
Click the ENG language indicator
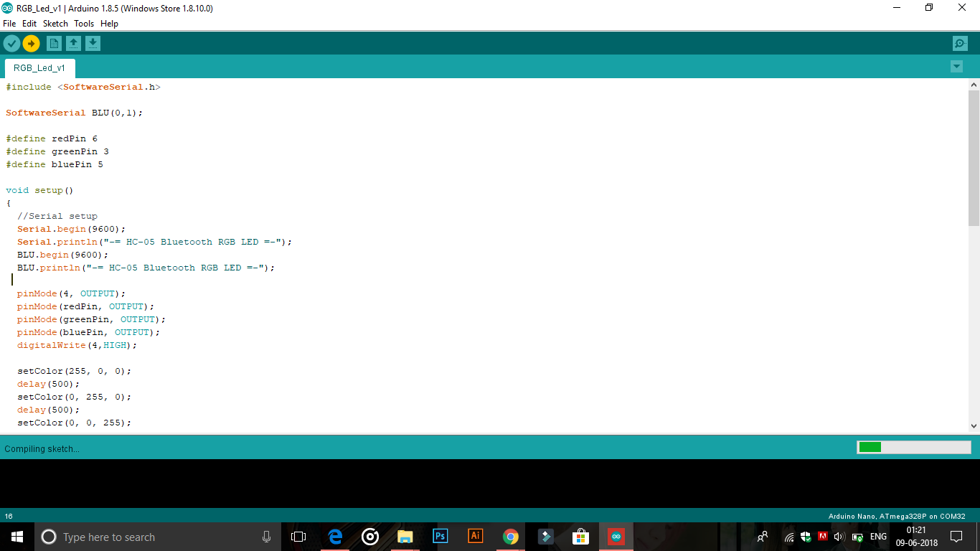pos(877,536)
